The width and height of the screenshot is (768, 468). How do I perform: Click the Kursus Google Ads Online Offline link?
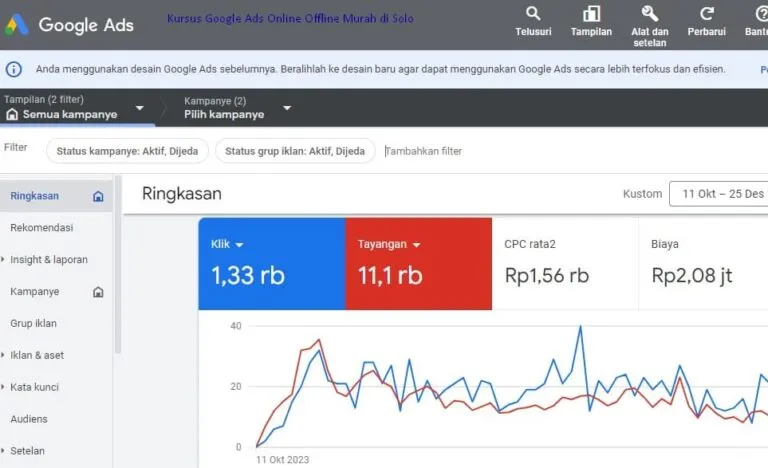point(290,19)
